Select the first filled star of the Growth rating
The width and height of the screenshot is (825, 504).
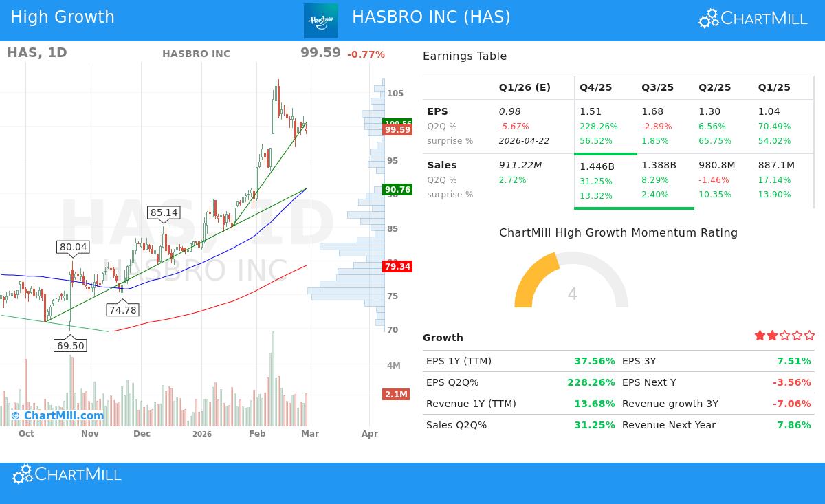pos(760,336)
